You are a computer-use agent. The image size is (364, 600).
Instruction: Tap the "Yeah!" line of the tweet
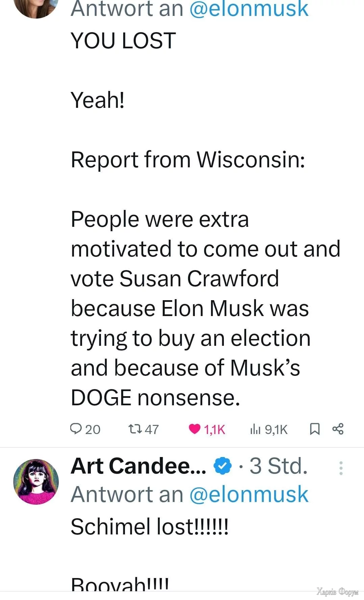tap(98, 100)
